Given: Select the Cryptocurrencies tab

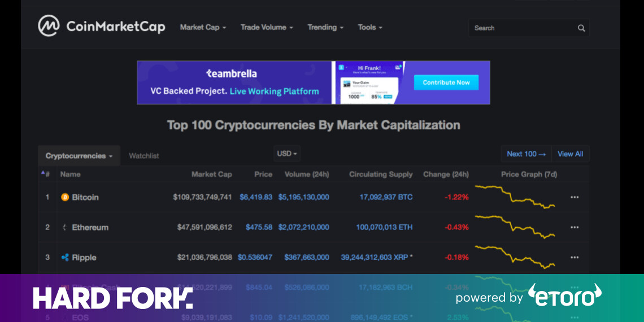Looking at the screenshot, I should click(x=79, y=156).
